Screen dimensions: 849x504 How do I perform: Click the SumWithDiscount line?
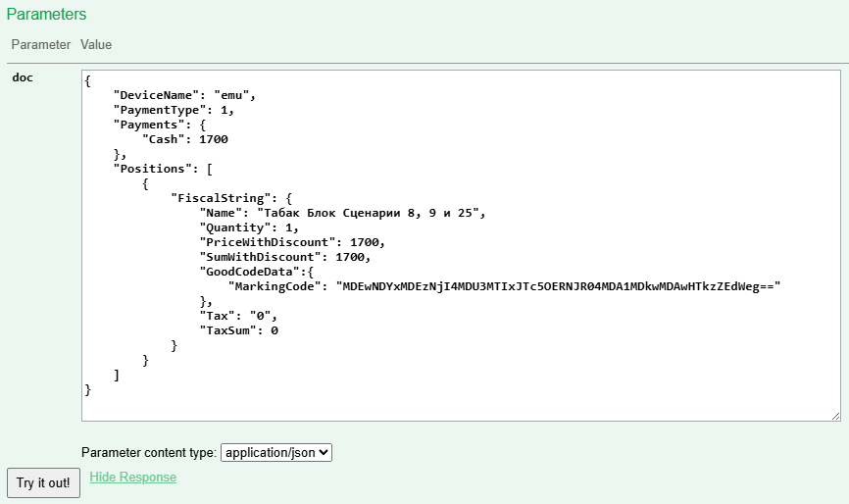click(284, 257)
